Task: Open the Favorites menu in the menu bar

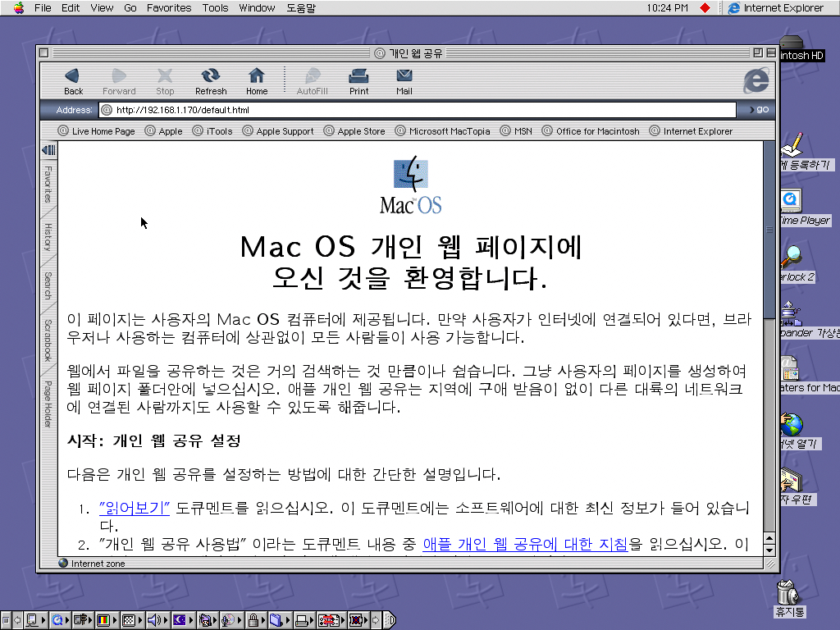Action: 168,8
